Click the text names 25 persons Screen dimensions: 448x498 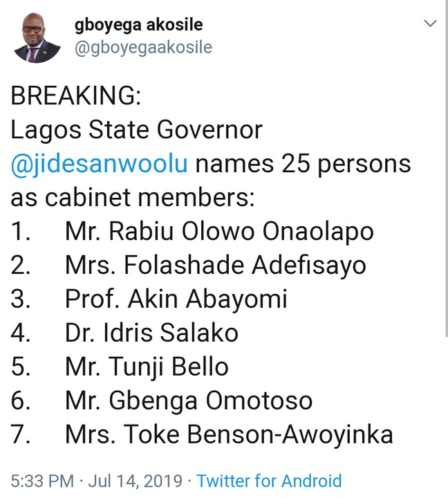[304, 165]
